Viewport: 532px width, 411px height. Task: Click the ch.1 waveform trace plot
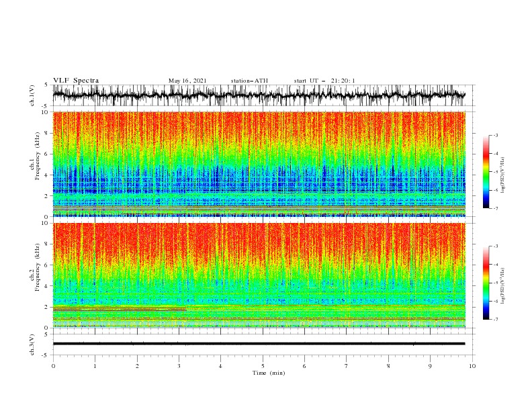tap(259, 95)
